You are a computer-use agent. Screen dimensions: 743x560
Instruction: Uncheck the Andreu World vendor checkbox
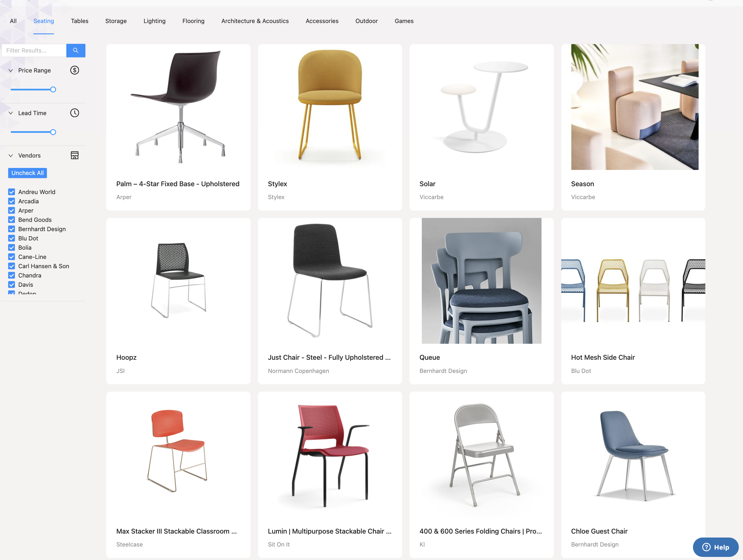point(12,192)
